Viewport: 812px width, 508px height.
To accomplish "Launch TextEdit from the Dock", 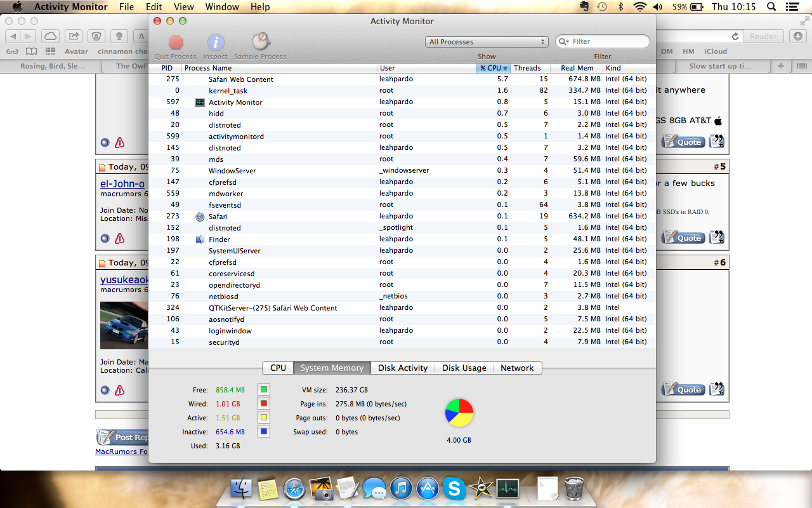I will 348,488.
